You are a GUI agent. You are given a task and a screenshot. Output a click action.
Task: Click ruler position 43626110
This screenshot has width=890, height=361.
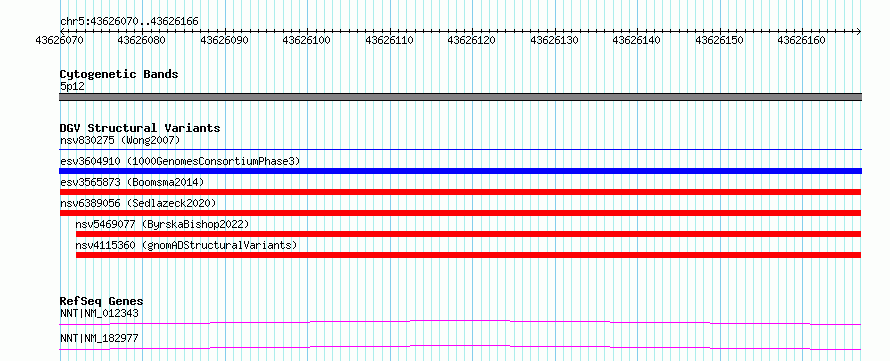tap(389, 40)
